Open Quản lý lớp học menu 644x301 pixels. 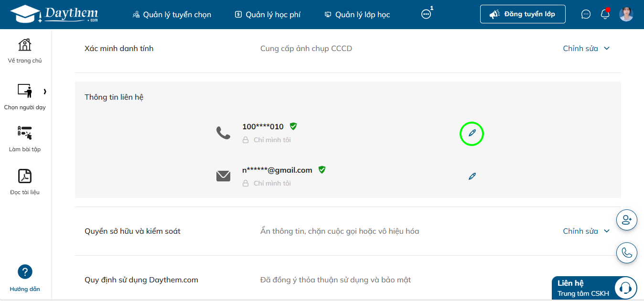[x=357, y=15]
